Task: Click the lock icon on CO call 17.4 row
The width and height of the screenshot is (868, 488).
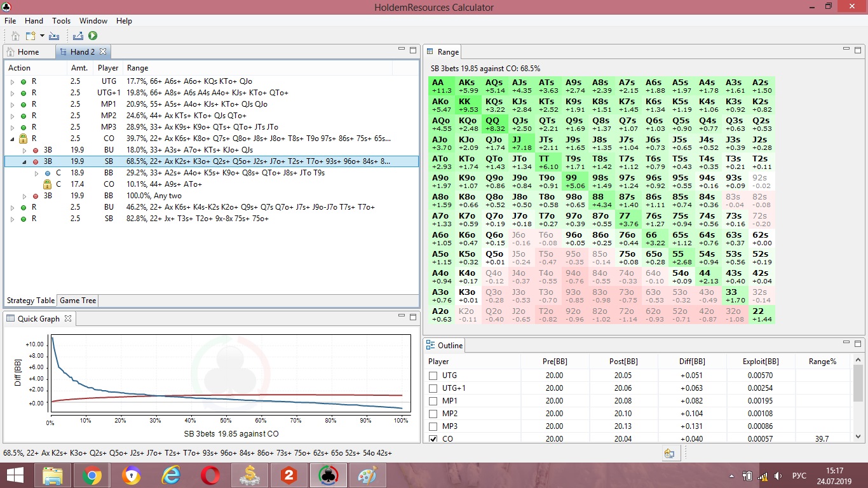Action: coord(46,184)
